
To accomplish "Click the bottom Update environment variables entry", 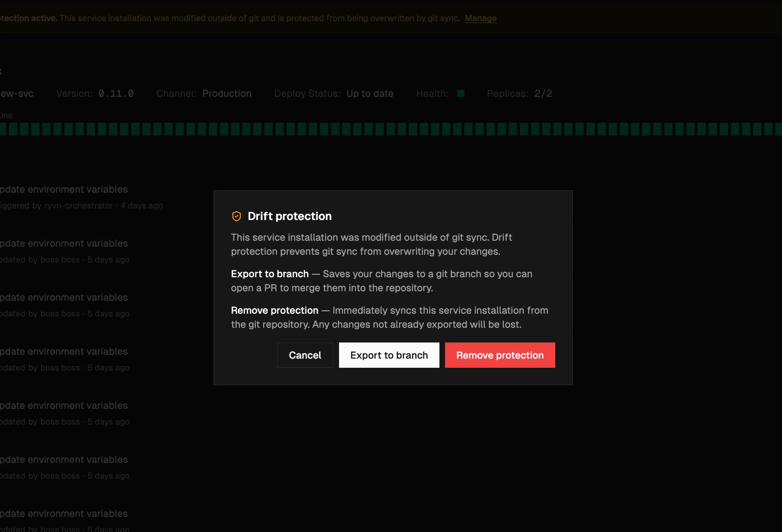I will coord(64,513).
